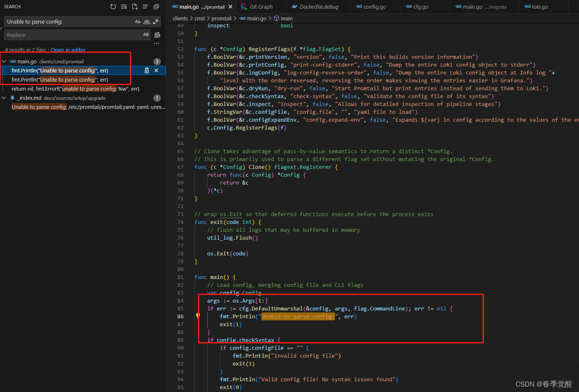
Task: Click inside the Replace input field
Action: (62, 35)
